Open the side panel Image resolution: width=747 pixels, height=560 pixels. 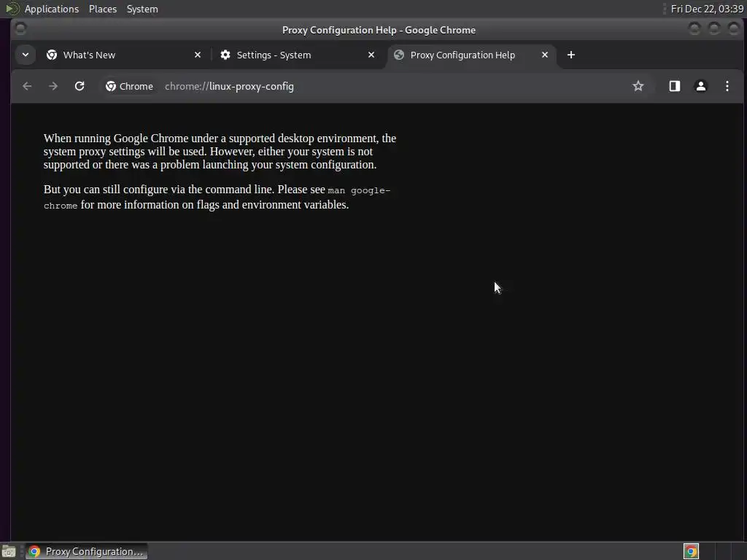[x=674, y=86]
